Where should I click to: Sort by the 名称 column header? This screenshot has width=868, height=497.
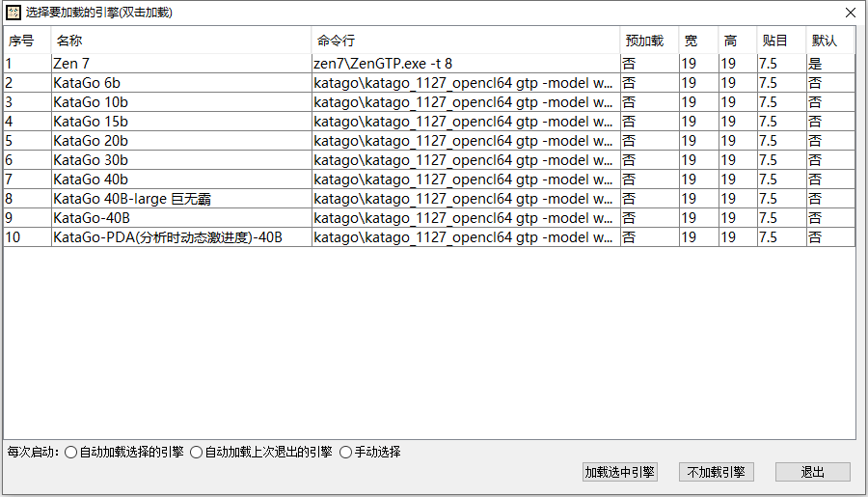[69, 41]
